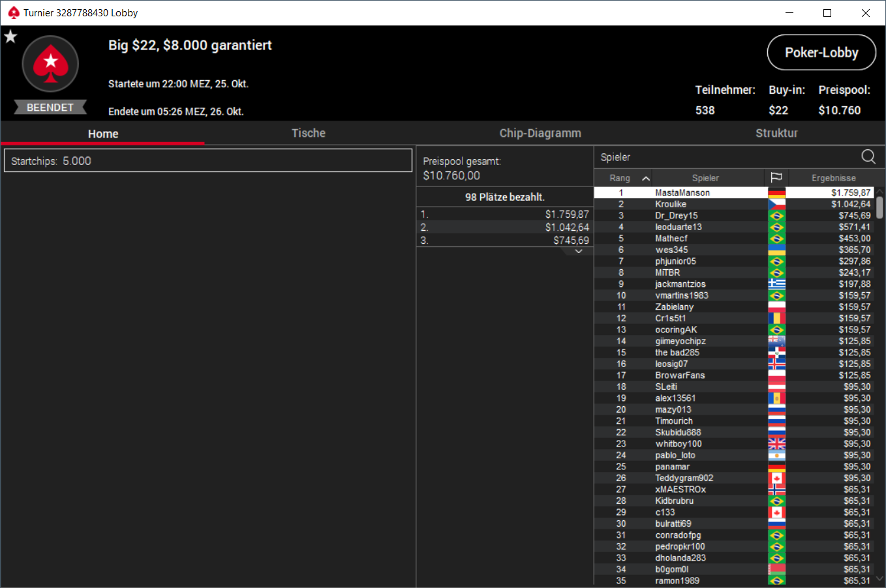Sort by Rang column arrow
This screenshot has width=886, height=588.
click(x=646, y=178)
